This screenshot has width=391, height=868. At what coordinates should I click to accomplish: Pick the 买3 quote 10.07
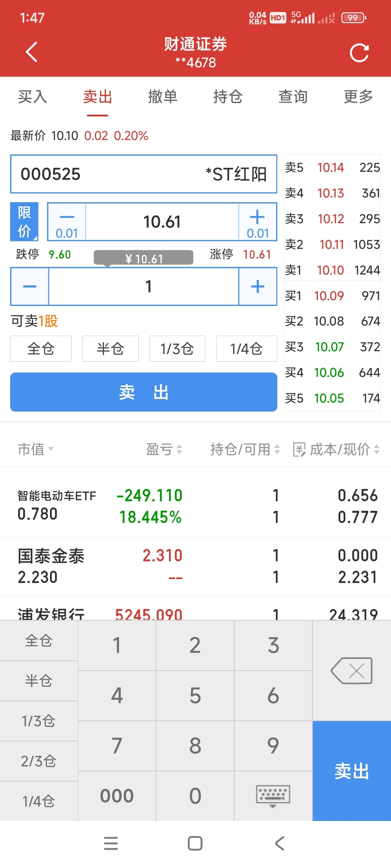[332, 347]
